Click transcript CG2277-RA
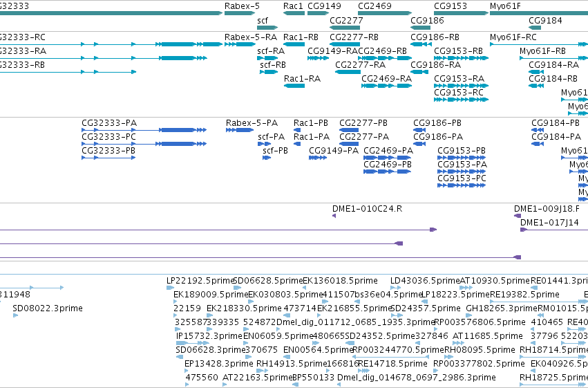This screenshot has height=388, width=588. (348, 72)
